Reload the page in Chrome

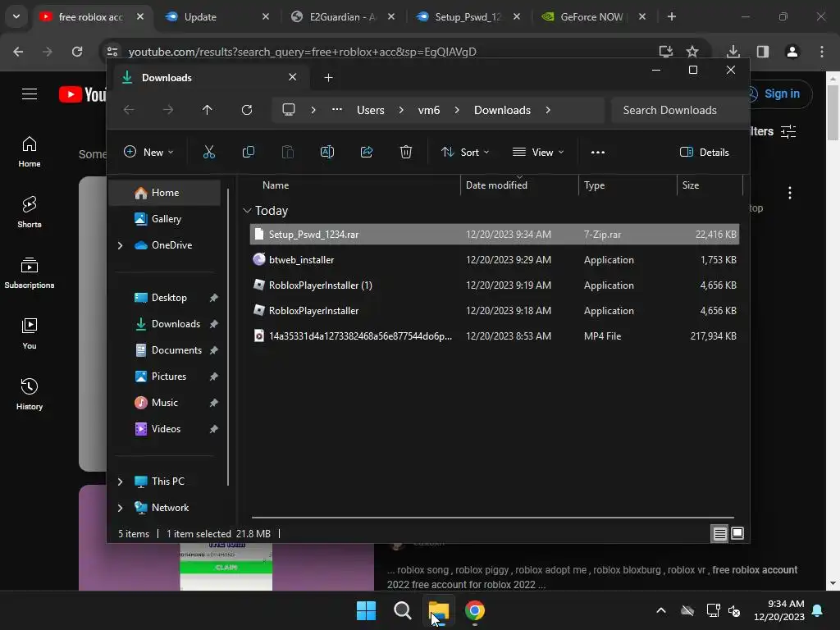click(x=77, y=52)
